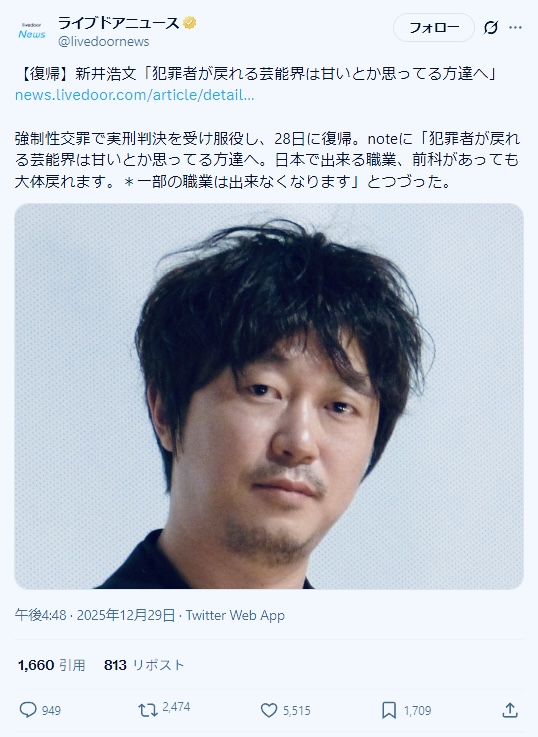Open the post photo thumbnail
Image resolution: width=538 pixels, height=737 pixels.
269,396
